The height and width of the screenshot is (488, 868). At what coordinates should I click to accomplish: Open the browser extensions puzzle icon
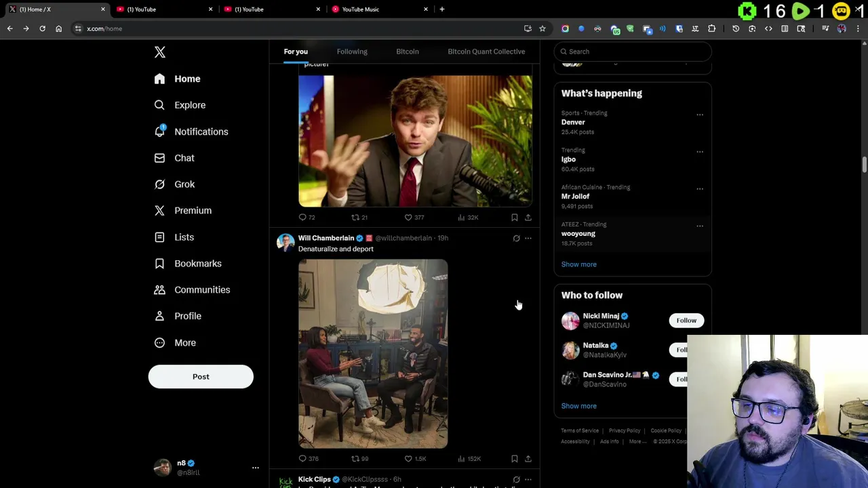[711, 28]
